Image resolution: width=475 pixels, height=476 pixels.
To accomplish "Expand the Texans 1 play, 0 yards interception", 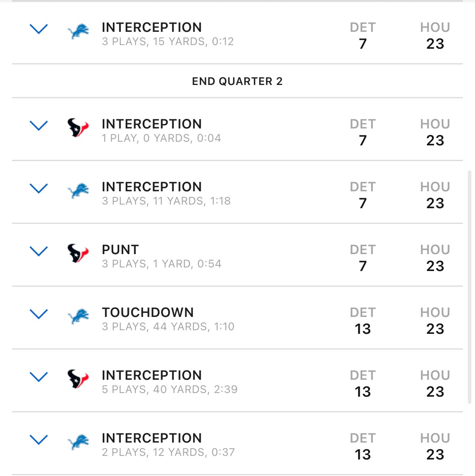I will coord(39,126).
